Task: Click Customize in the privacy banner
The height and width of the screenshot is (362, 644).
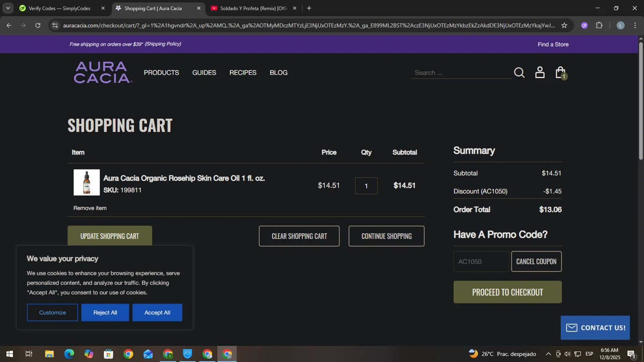Action: tap(52, 313)
